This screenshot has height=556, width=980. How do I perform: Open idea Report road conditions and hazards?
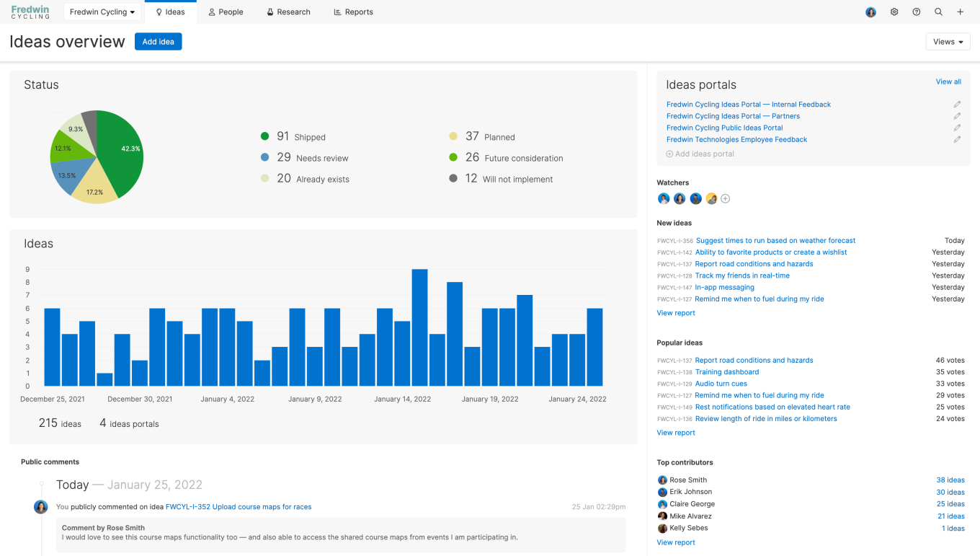tap(753, 263)
